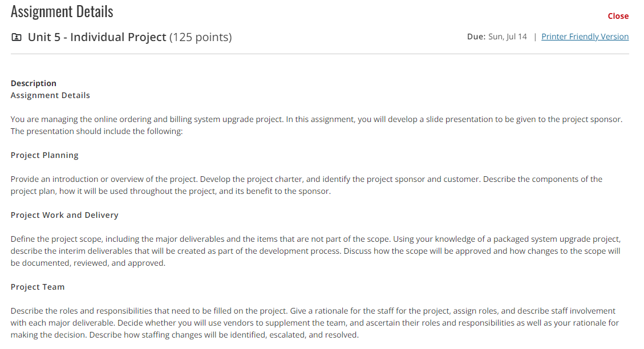Close the Assignment Details view
The height and width of the screenshot is (349, 644).
tap(618, 16)
